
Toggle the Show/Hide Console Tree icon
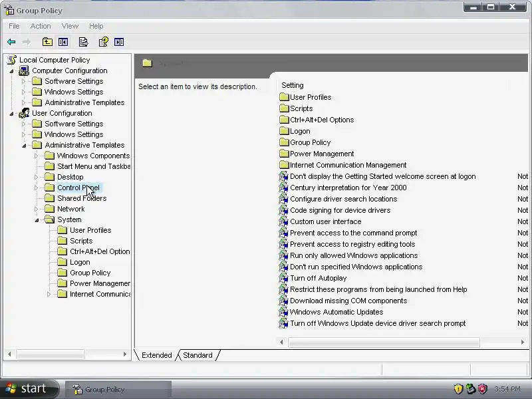coord(63,42)
